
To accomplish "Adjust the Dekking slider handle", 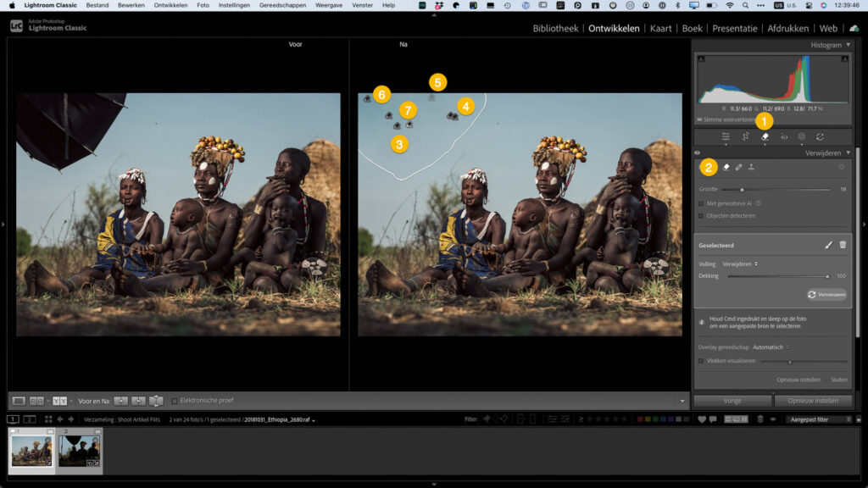I will pyautogui.click(x=827, y=276).
